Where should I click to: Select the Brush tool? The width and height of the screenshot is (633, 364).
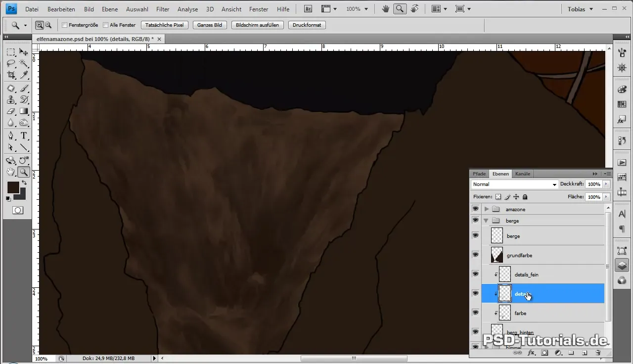tap(23, 89)
